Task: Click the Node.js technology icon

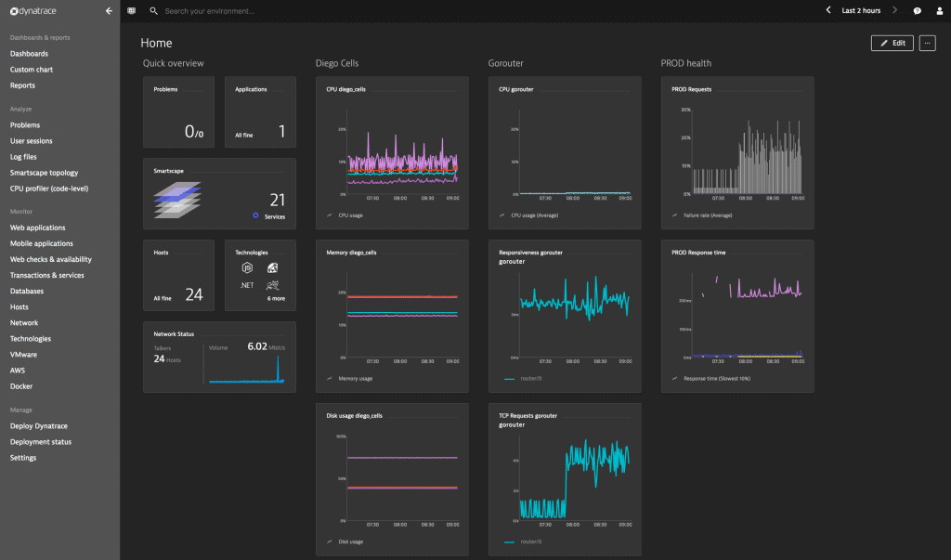Action: [x=247, y=267]
